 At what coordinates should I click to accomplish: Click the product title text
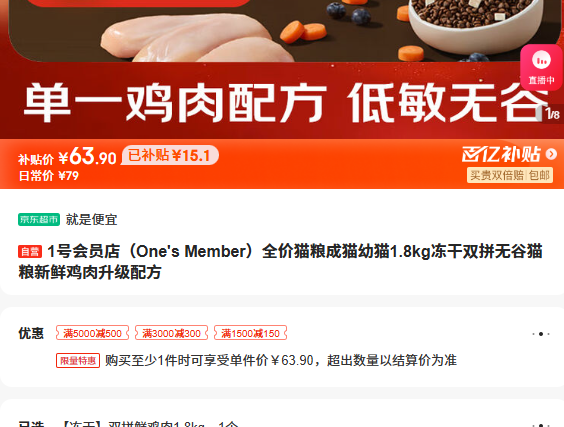(280, 262)
